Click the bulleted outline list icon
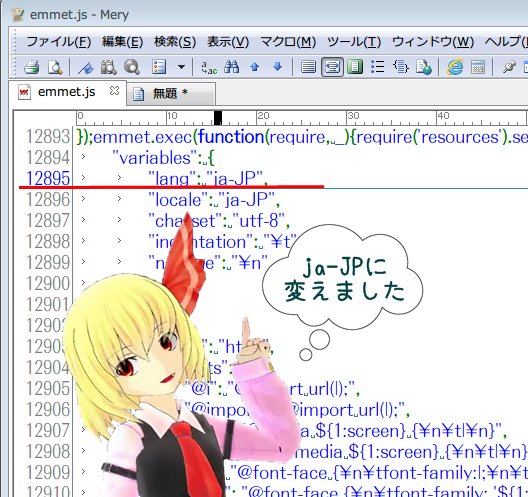The image size is (528, 497). [377, 67]
